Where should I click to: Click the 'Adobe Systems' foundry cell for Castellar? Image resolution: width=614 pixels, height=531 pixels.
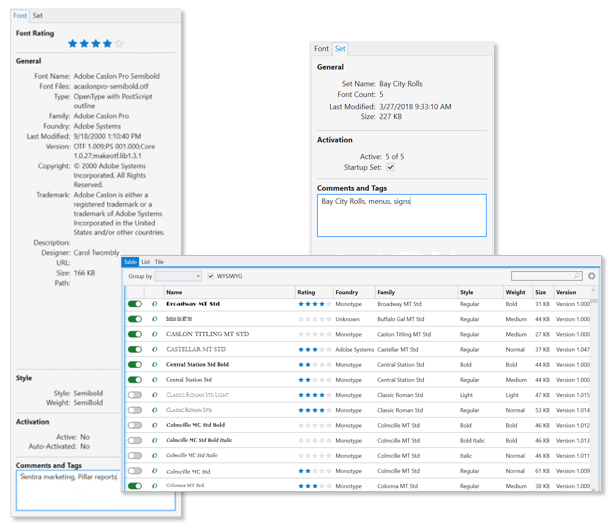[354, 349]
